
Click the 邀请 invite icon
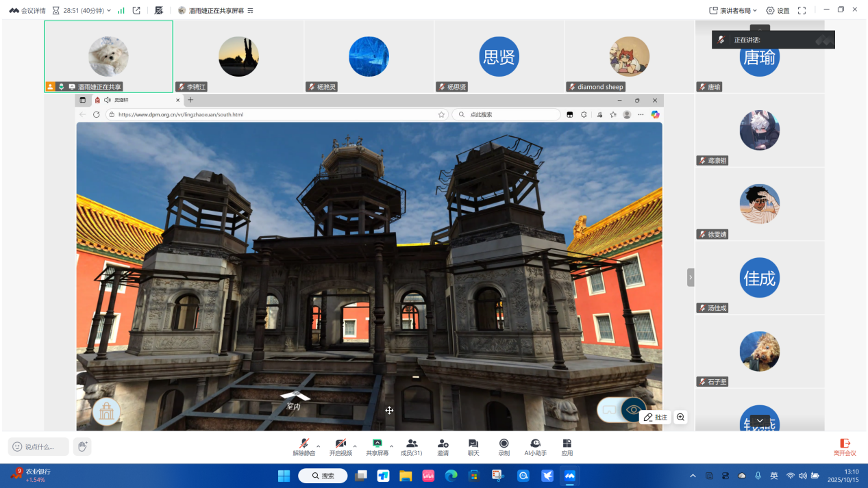pos(443,446)
